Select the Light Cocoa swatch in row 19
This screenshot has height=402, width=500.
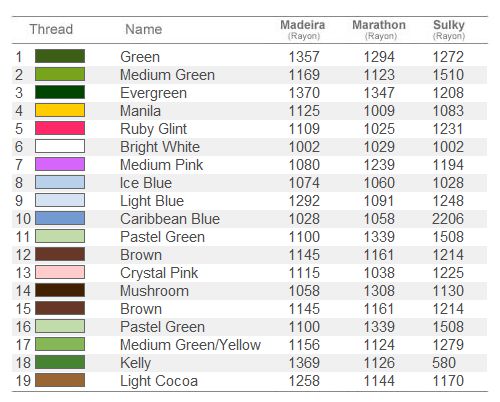60,380
